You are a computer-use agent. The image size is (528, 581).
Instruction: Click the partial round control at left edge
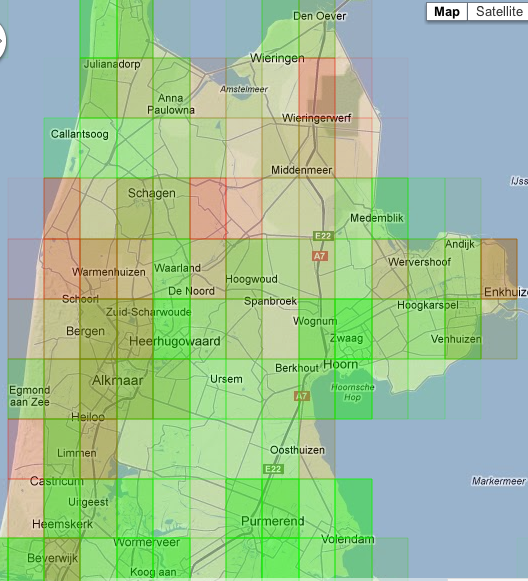click(x=2, y=41)
